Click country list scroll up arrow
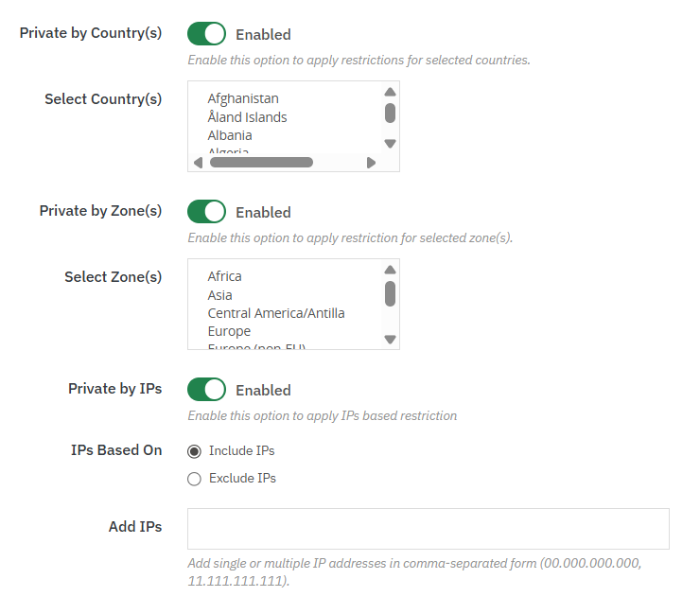Screen dimensions: 700x614 390,92
